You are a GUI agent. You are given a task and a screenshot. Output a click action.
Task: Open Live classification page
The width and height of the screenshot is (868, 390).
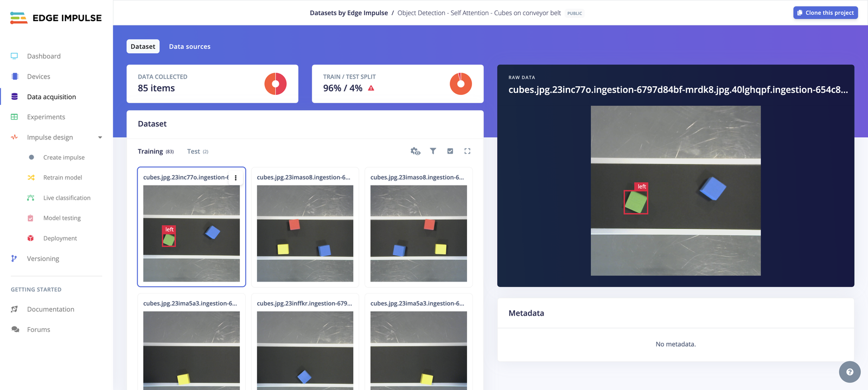point(67,198)
